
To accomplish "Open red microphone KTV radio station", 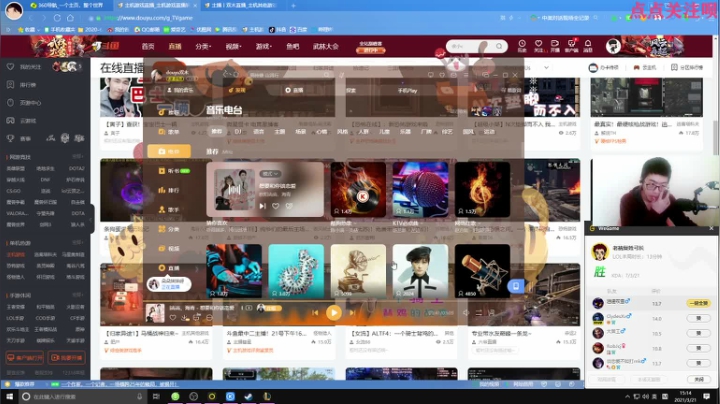I will [x=420, y=189].
